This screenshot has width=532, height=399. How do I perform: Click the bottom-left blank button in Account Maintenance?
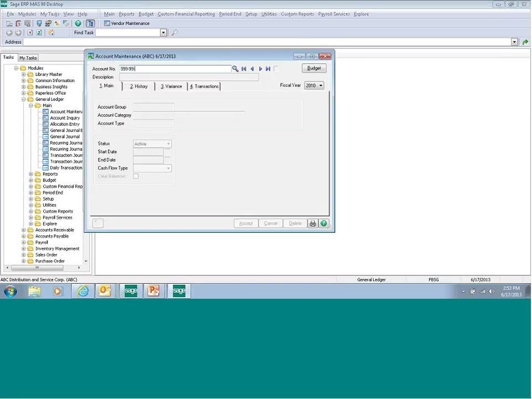pos(98,223)
